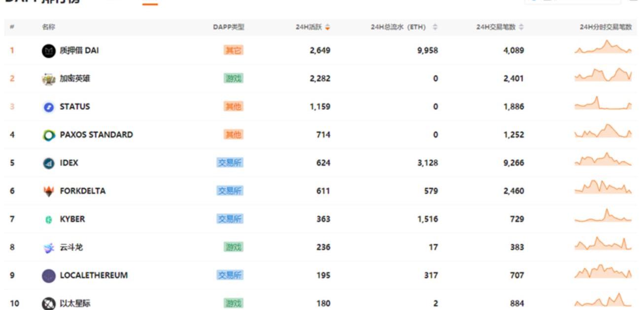The image size is (644, 310).
Task: Click the 其他 tag for PAXOS STANDARD
Action: [234, 134]
